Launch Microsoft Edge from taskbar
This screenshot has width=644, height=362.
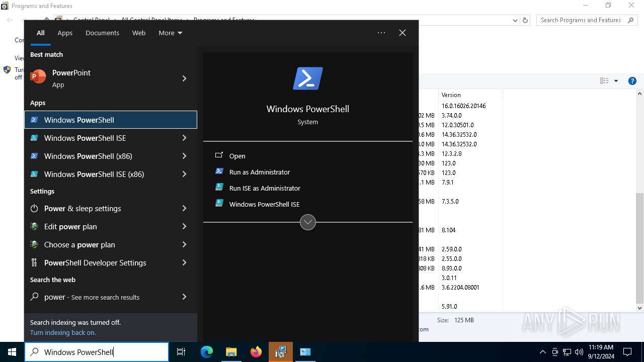coord(207,352)
